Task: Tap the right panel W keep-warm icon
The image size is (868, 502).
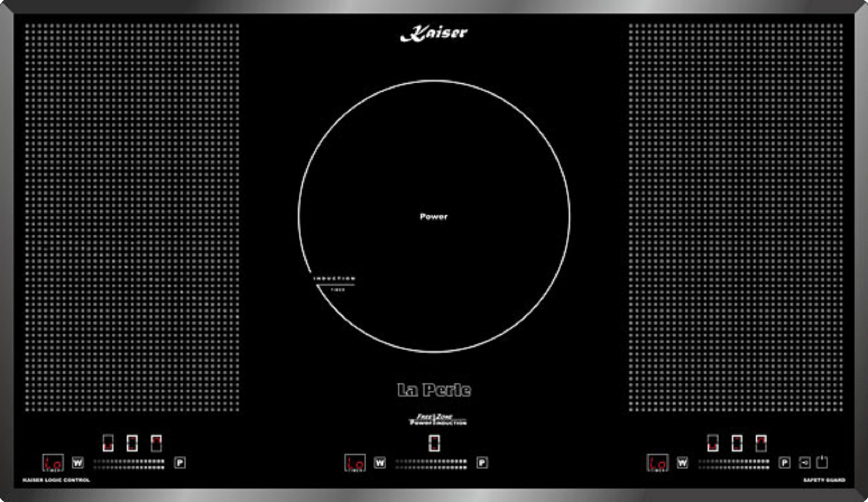Action: (x=683, y=463)
